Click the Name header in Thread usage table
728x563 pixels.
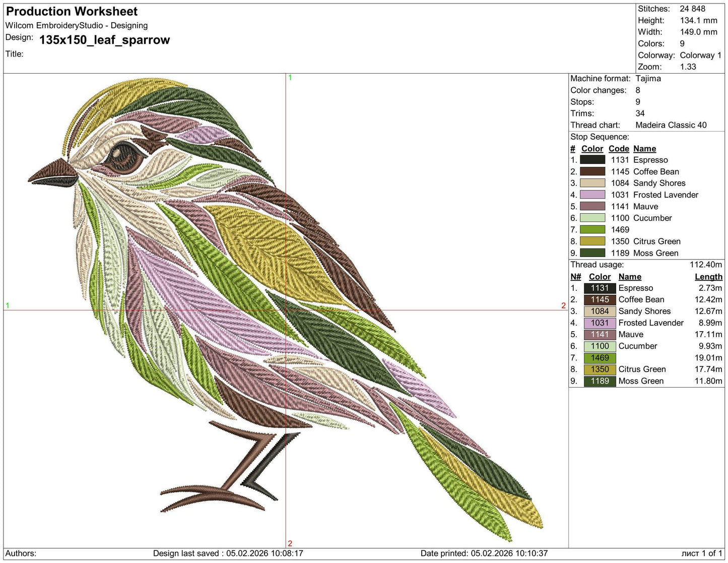630,276
